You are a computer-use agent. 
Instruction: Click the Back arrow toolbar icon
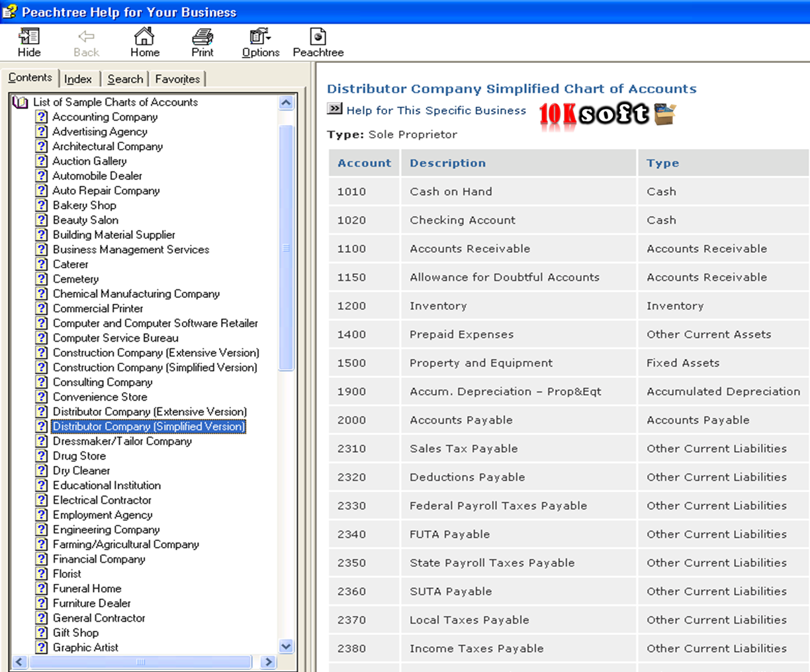[x=86, y=42]
